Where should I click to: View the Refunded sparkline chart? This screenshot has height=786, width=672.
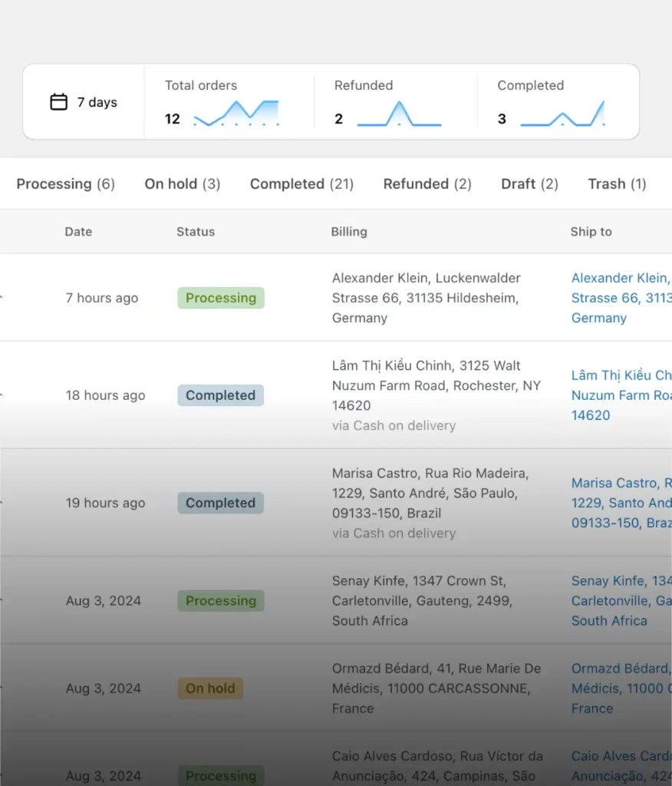pyautogui.click(x=399, y=114)
